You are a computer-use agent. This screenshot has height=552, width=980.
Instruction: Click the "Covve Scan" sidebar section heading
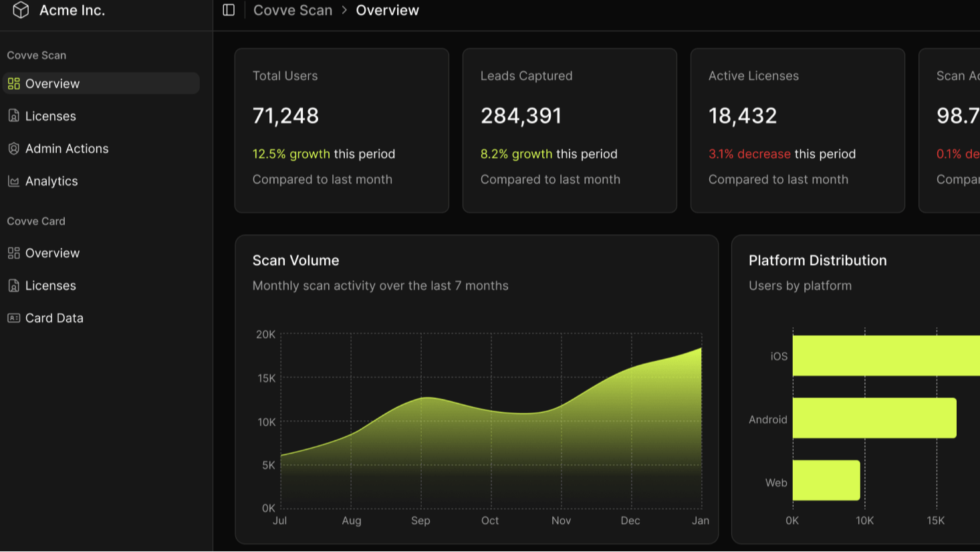click(37, 56)
